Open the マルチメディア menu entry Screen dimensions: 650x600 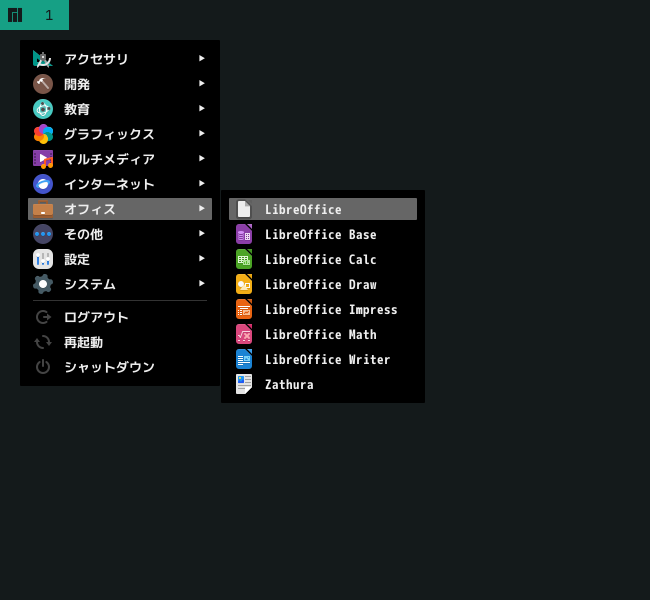tap(120, 159)
